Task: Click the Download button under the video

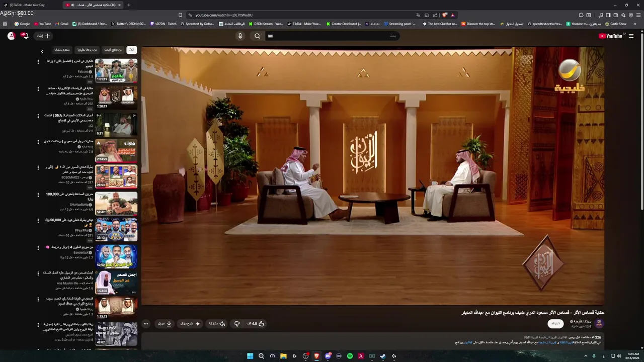Action: tap(165, 324)
